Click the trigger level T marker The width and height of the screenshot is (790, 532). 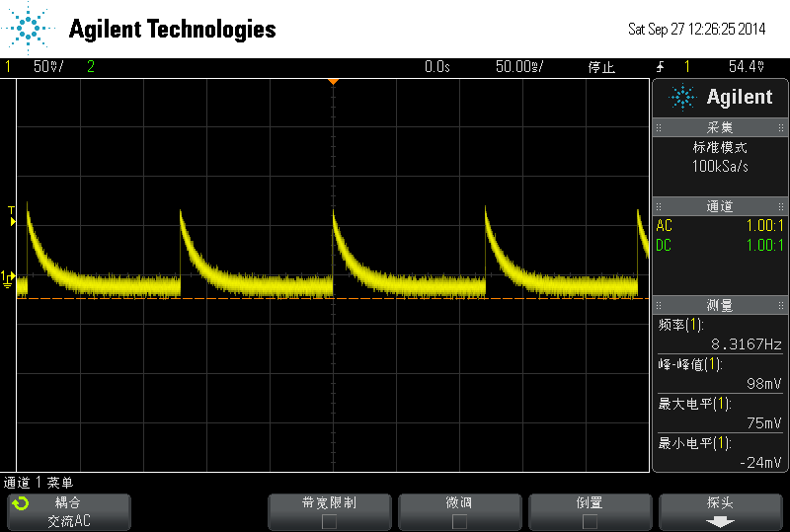pyautogui.click(x=12, y=215)
